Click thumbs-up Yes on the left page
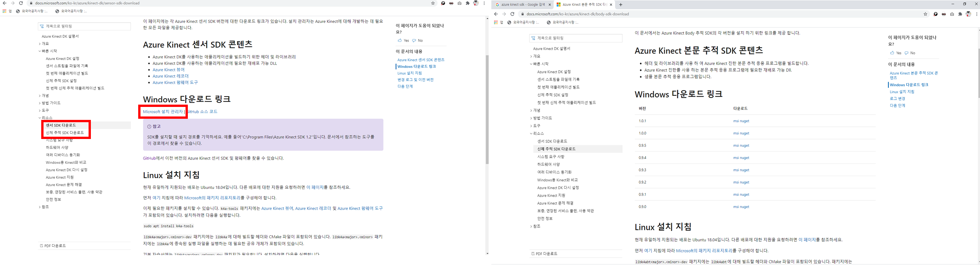This screenshot has width=980, height=265. coord(403,40)
